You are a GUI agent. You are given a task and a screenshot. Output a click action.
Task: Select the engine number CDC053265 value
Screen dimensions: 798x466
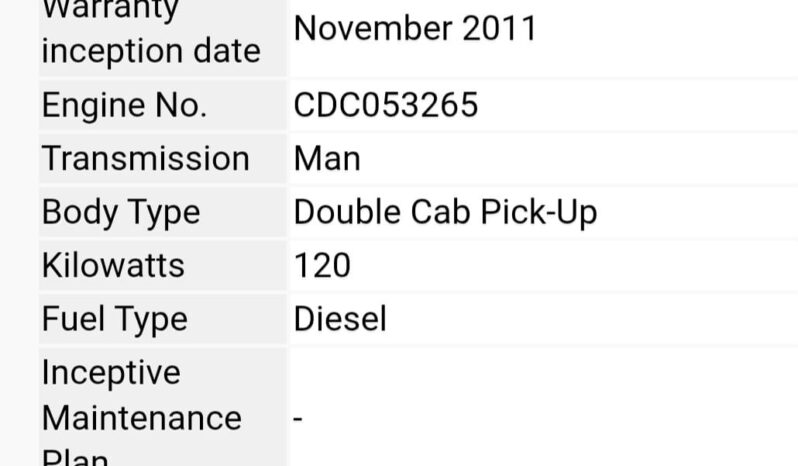[386, 105]
